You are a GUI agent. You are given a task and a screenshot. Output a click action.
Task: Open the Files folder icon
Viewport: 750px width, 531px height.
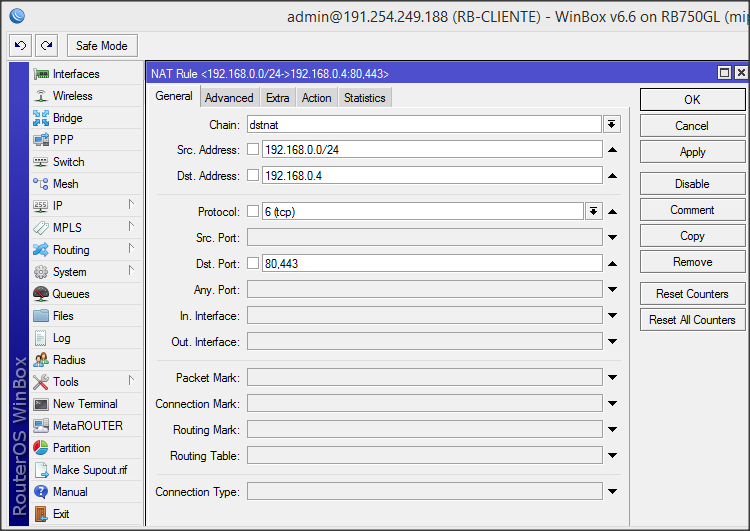[x=41, y=316]
